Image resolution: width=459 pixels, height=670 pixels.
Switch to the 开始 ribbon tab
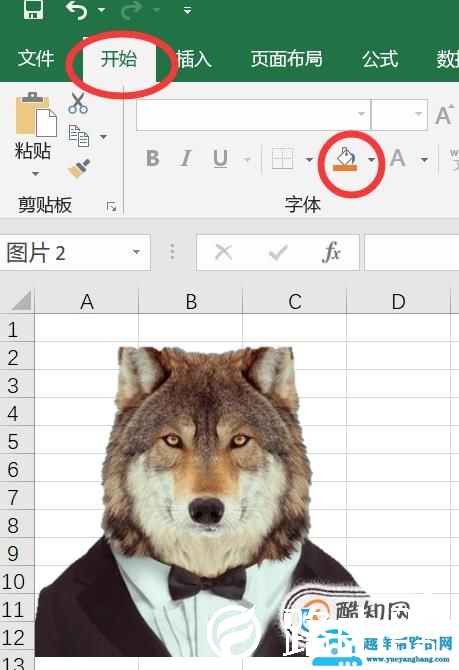click(x=119, y=59)
